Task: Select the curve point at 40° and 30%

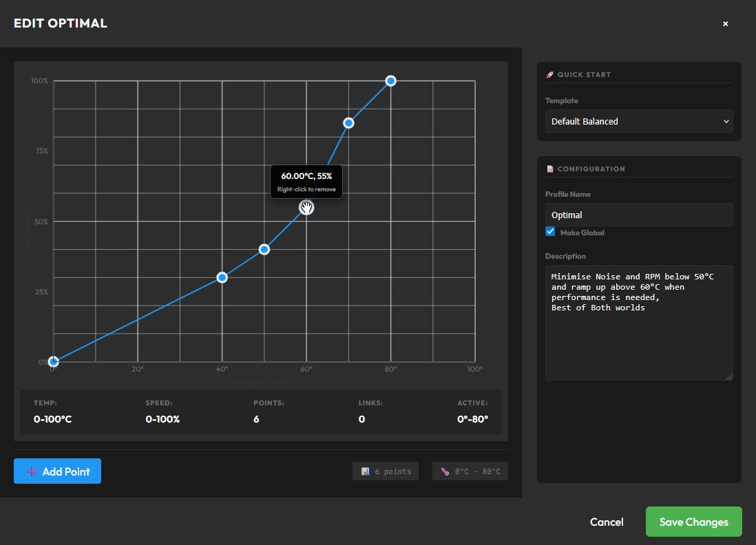Action: (222, 277)
